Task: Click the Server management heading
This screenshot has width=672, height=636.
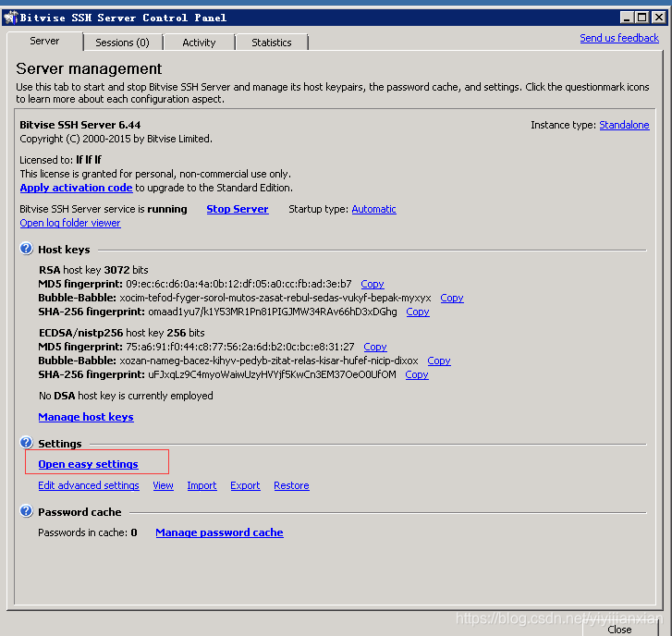Action: pyautogui.click(x=89, y=68)
